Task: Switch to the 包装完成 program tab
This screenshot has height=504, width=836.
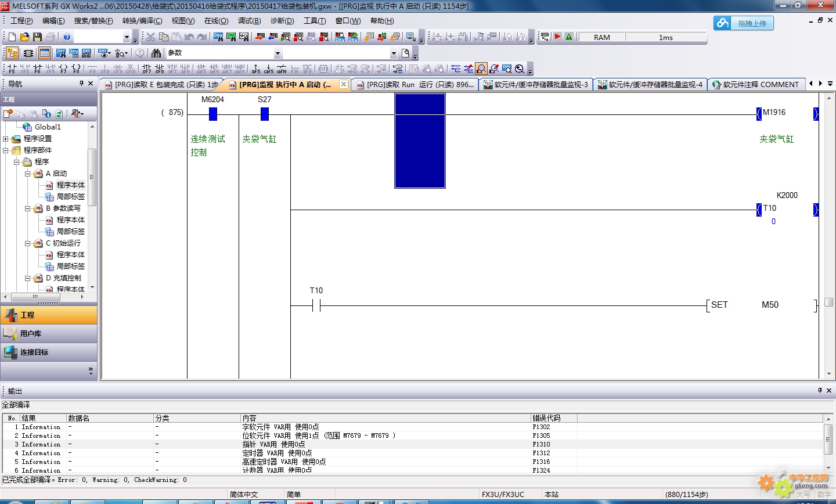Action: 161,85
